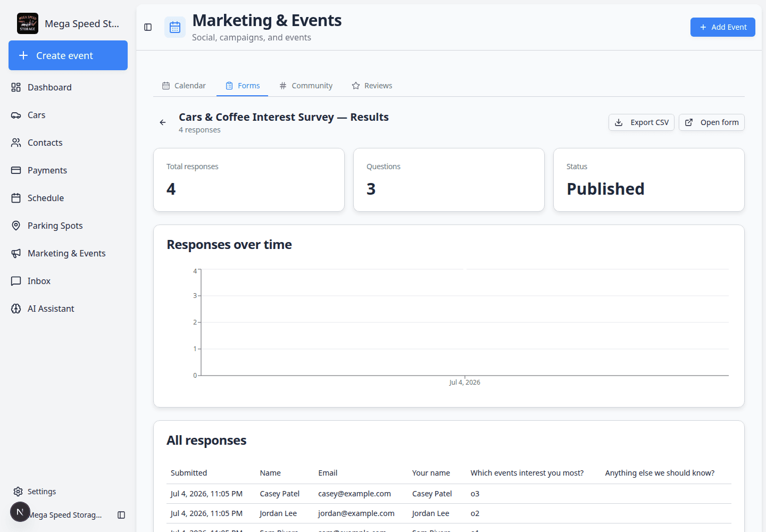
Task: Open the Calendar tab
Action: click(x=184, y=86)
